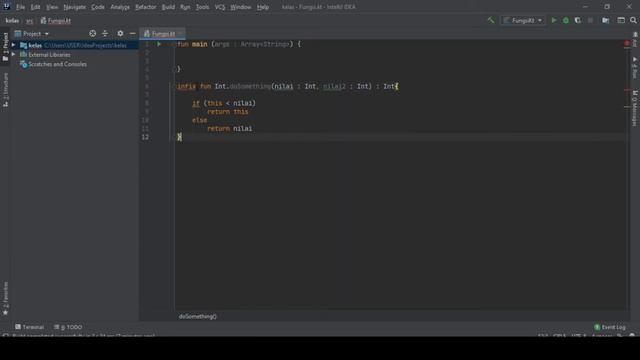Open the topmost right side panel tab
Screen dimensions: 640x360
[635, 40]
